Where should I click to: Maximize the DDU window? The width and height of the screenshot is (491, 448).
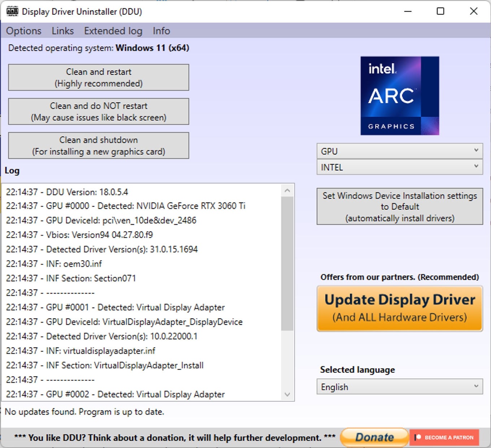[x=440, y=11]
